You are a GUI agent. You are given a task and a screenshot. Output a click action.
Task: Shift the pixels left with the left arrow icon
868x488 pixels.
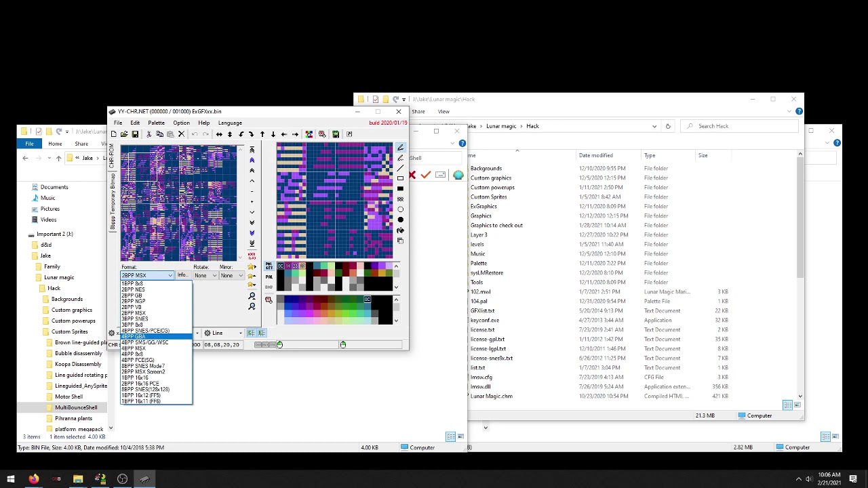coord(284,134)
